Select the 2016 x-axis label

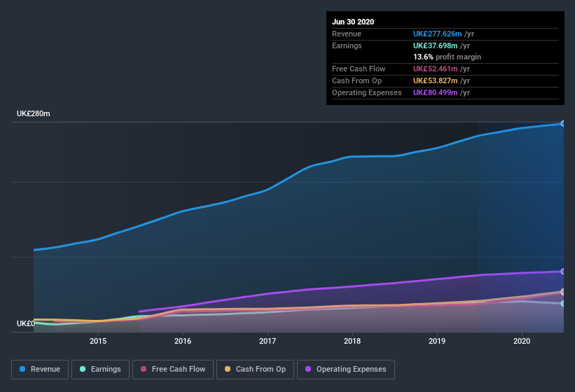click(x=183, y=341)
